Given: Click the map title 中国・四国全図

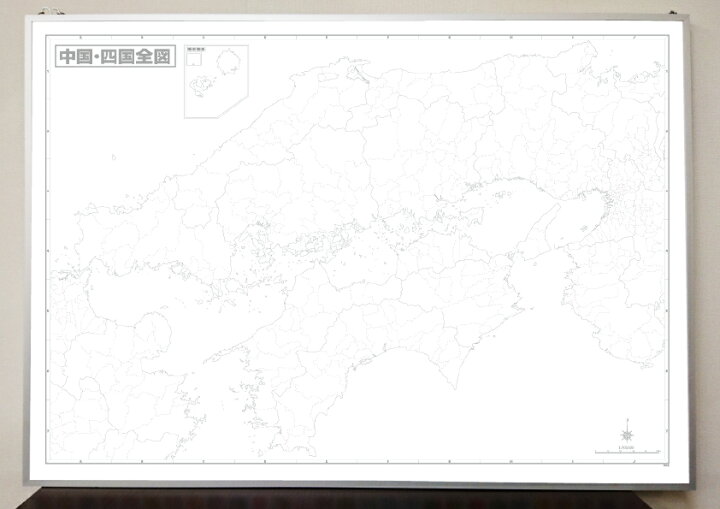Looking at the screenshot, I should click(115, 56).
